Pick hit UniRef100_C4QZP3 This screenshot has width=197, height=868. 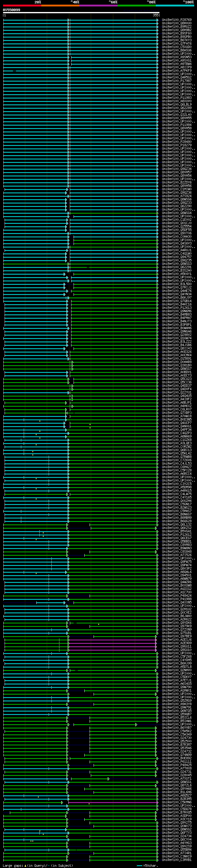(177, 433)
